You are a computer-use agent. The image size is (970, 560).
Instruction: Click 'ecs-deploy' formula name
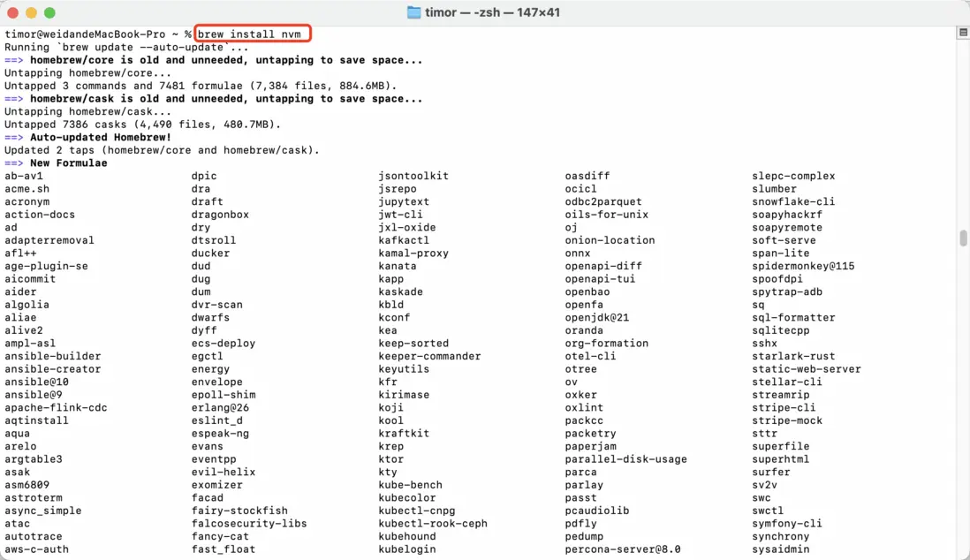coord(224,344)
